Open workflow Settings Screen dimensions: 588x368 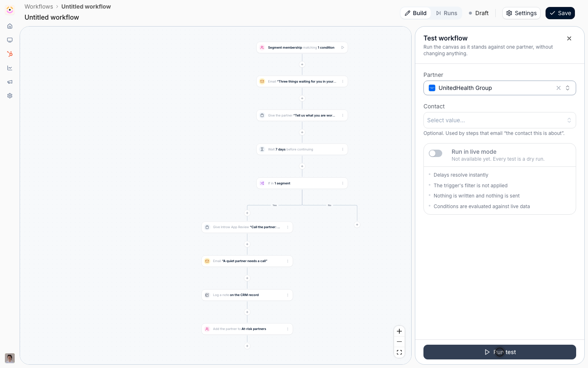pyautogui.click(x=521, y=13)
